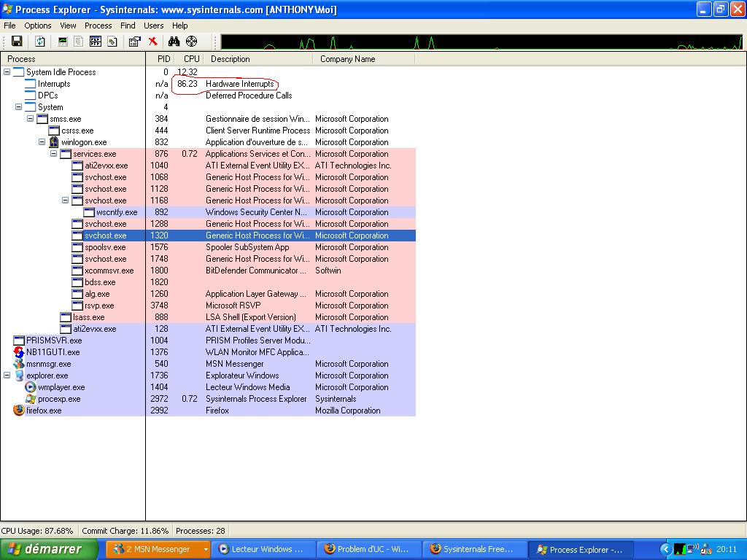Select the lsass.exe process row
Image resolution: width=747 pixels, height=560 pixels.
point(208,317)
